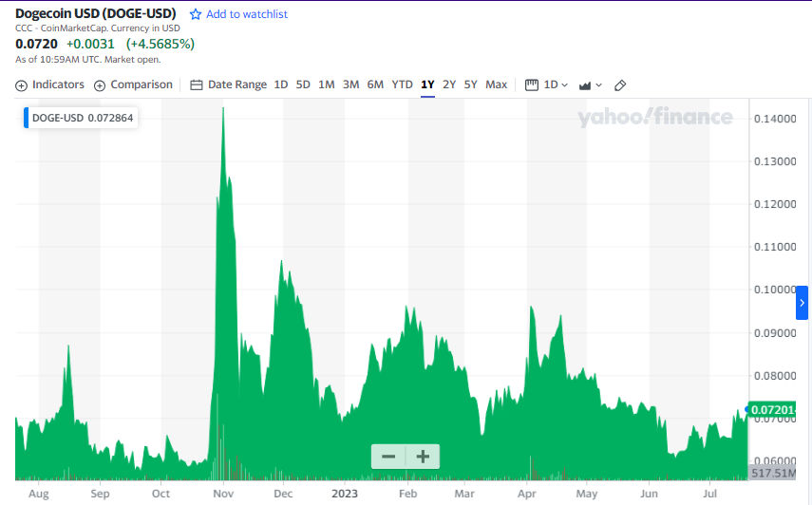Screen dimensions: 812x505
Task: Click the DOGE-USD 0.072864 legend label
Action: point(83,118)
